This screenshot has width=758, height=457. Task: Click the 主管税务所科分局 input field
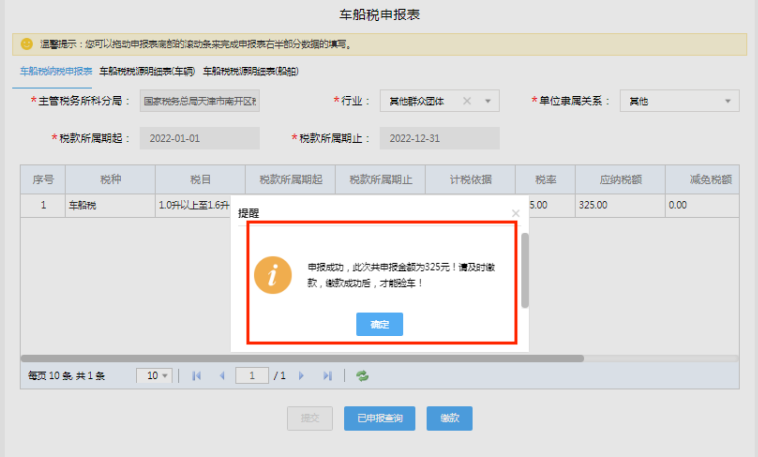[x=200, y=101]
